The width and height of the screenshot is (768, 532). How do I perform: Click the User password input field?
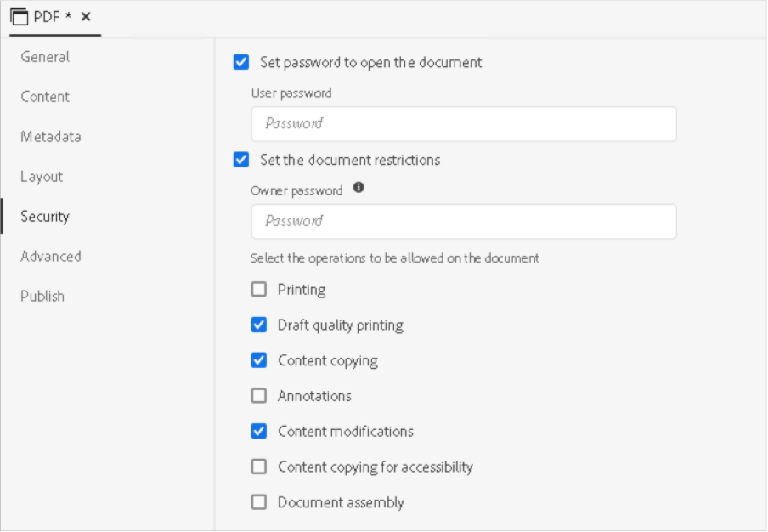pos(464,124)
